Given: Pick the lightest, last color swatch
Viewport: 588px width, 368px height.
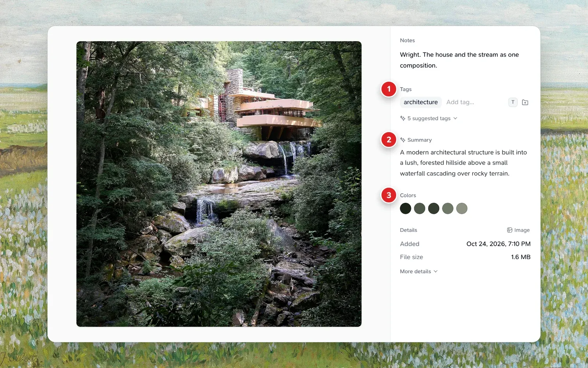Looking at the screenshot, I should [x=462, y=209].
